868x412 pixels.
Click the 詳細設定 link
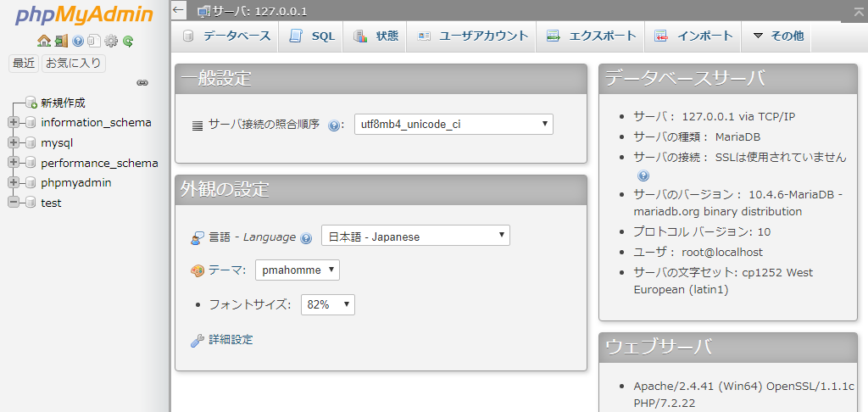point(231,340)
